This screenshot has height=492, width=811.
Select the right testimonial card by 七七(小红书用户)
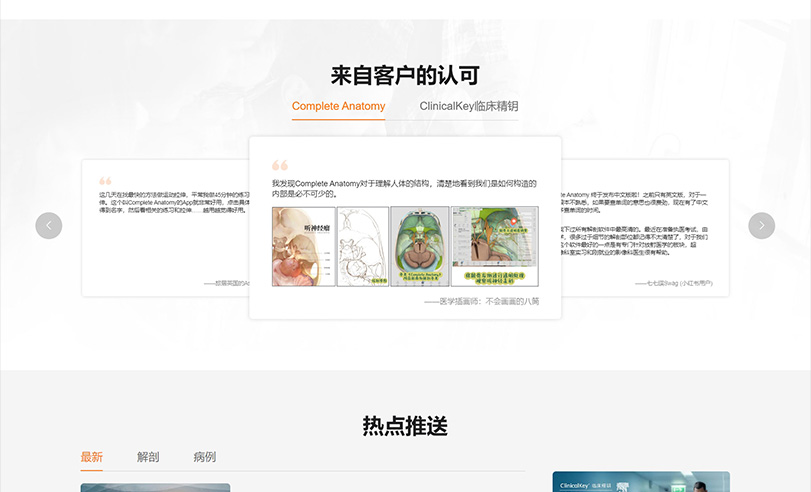[x=645, y=228]
